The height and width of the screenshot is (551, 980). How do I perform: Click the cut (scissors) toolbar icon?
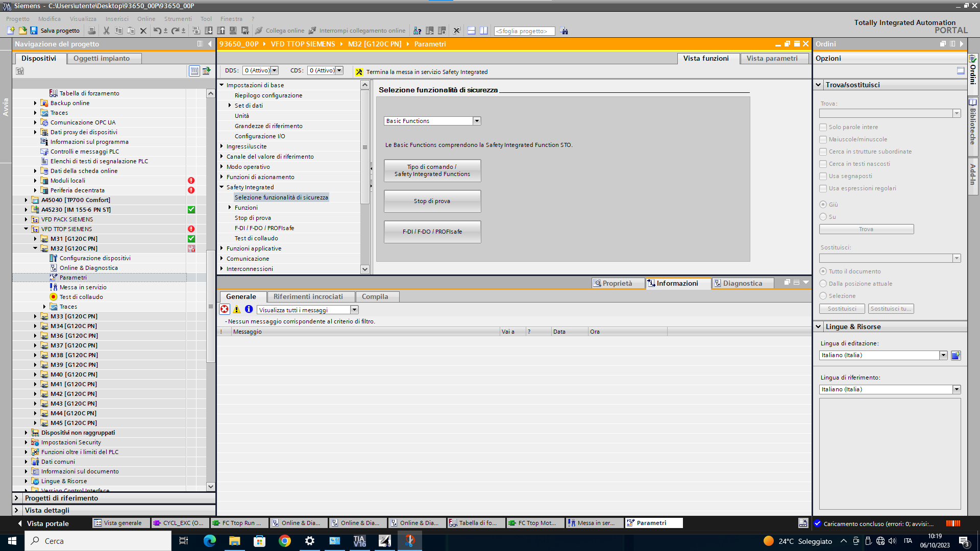point(106,31)
